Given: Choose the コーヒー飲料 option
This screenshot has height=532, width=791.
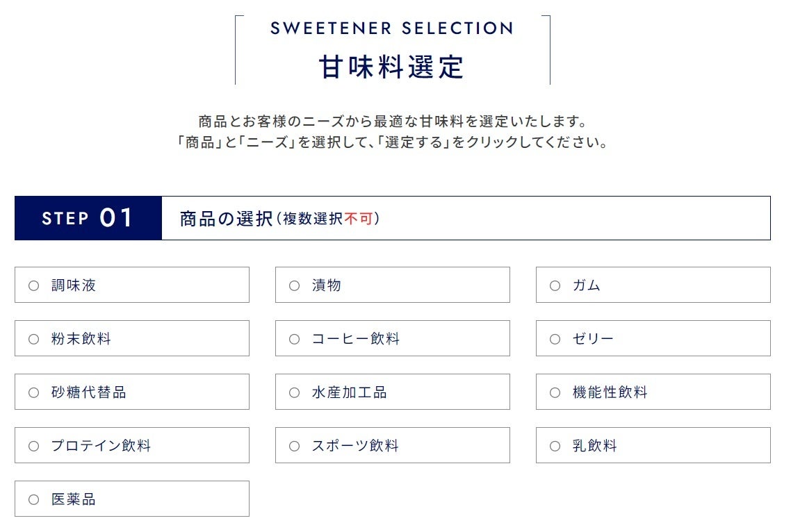Looking at the screenshot, I should click(295, 339).
